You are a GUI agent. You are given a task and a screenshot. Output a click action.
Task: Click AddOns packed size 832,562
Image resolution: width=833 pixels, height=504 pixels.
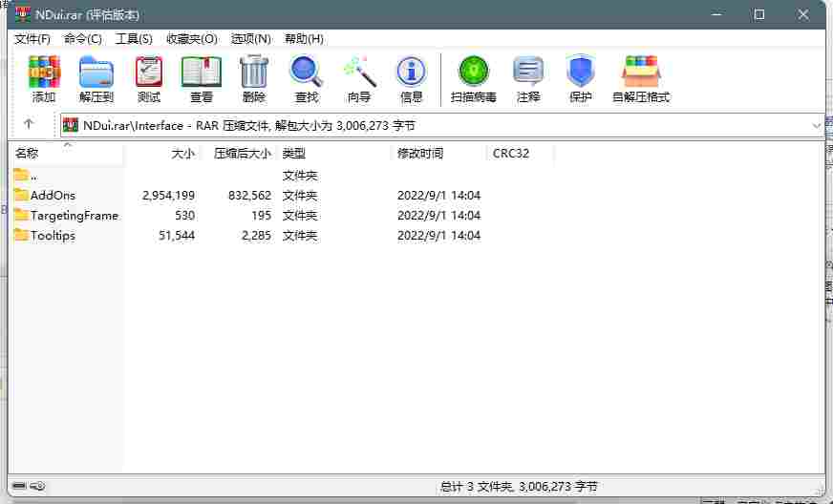[x=249, y=195]
